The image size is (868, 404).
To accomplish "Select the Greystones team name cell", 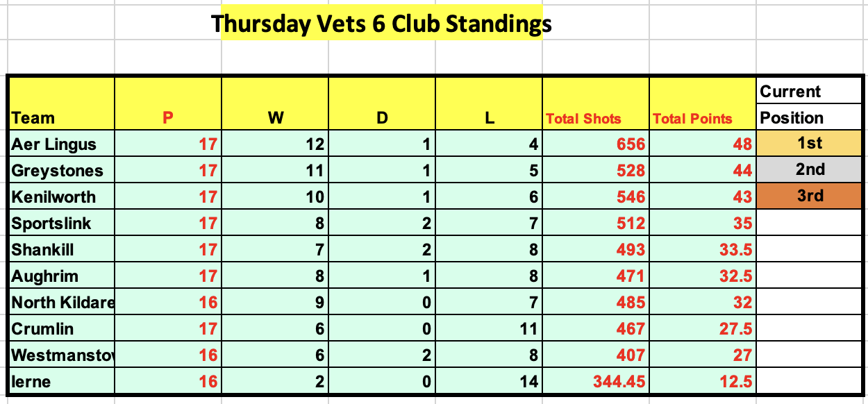I will click(61, 170).
